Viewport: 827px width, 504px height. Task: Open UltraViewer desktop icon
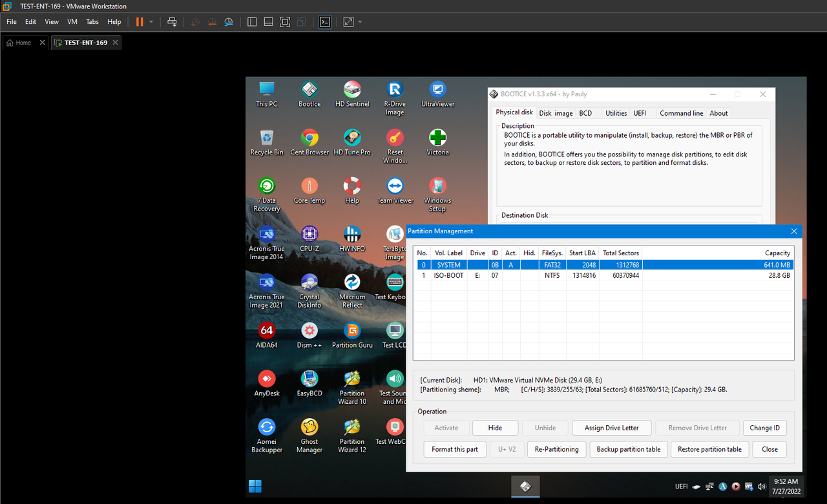(x=437, y=94)
